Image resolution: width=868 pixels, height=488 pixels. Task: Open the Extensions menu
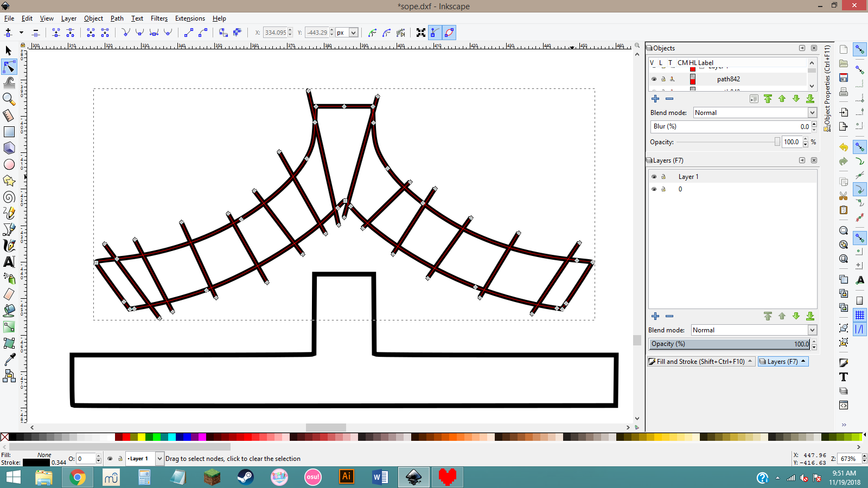tap(190, 18)
